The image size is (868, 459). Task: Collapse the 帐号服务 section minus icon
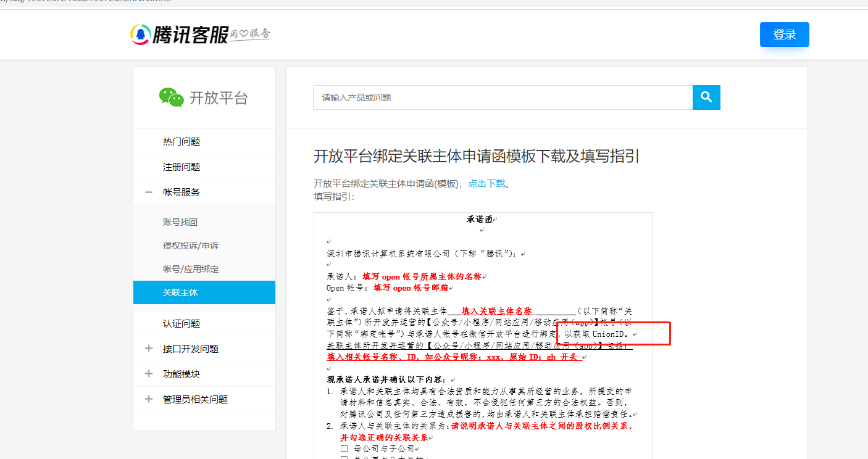(x=148, y=192)
